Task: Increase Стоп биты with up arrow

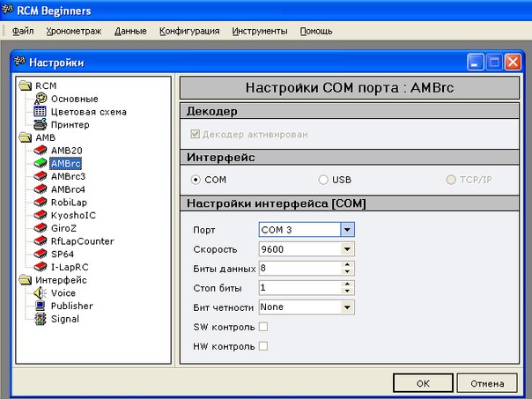Action: coord(347,284)
